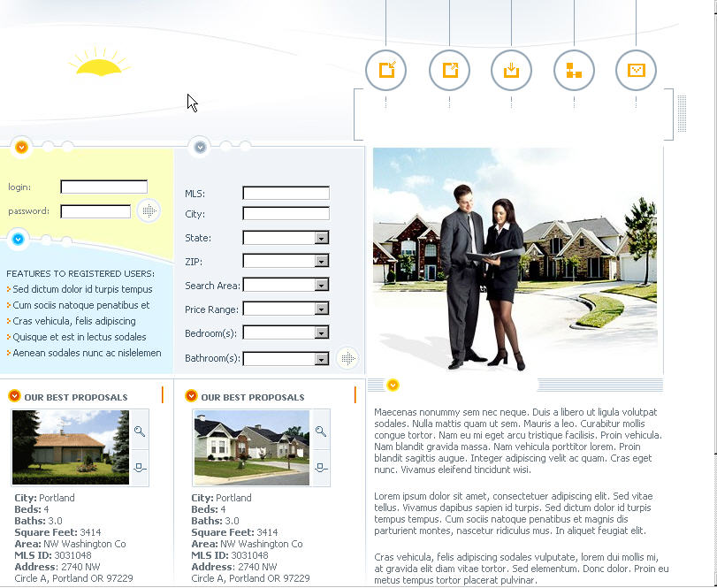Click into the MLS field
The height and width of the screenshot is (588, 717).
point(286,193)
